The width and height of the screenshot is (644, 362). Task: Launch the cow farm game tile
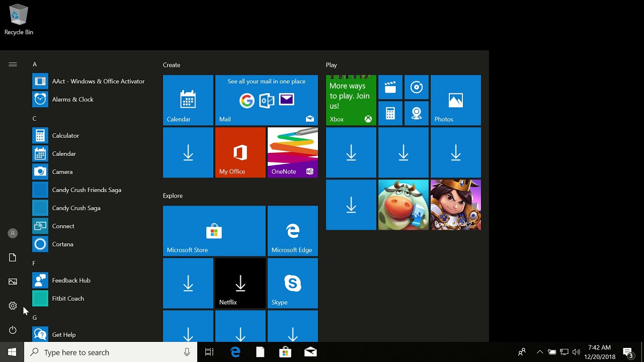(404, 205)
